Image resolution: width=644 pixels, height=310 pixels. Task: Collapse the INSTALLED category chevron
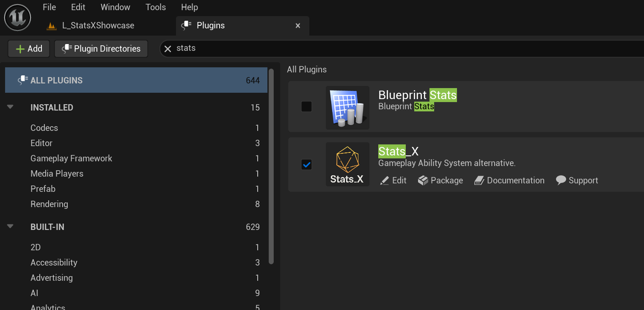click(10, 107)
